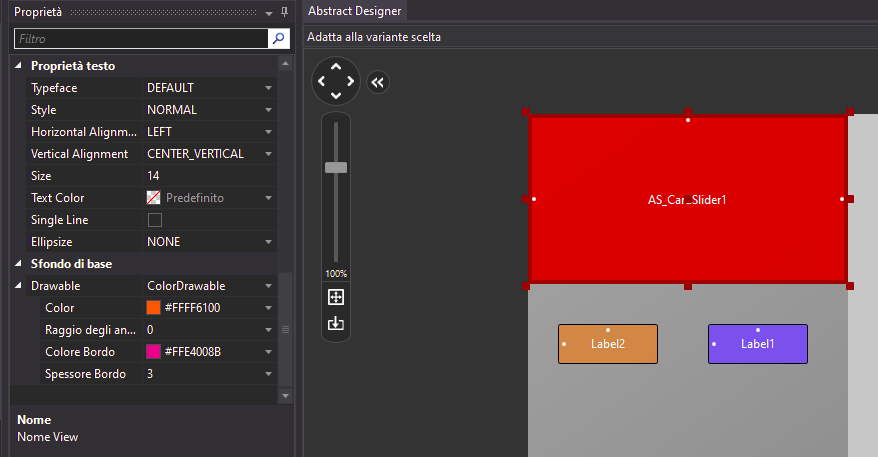
Task: Click the Ellipsize property label
Action: pyautogui.click(x=52, y=242)
